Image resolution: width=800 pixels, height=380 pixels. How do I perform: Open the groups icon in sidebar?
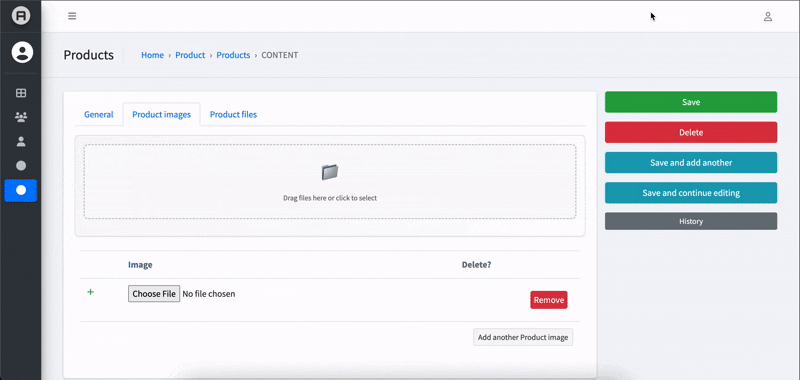pos(21,117)
